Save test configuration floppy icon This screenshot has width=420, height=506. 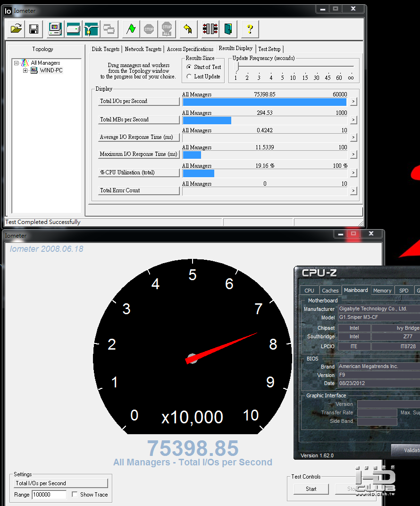34,29
